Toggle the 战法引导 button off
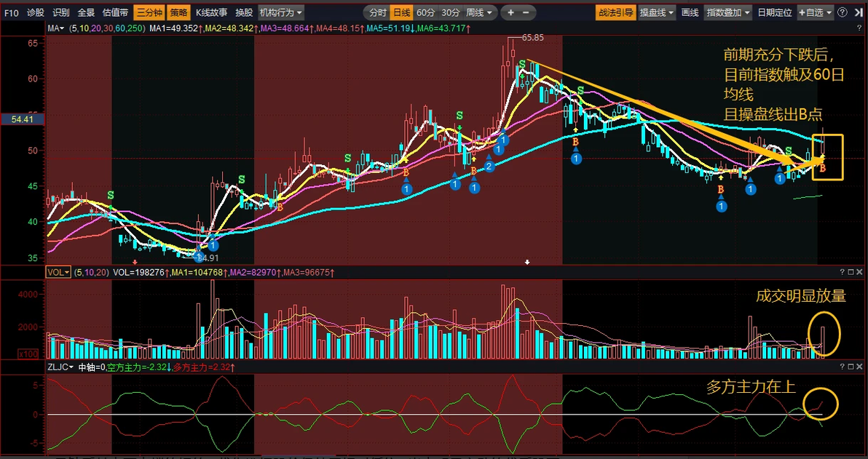Viewport: 868px width, 459px height. [615, 12]
